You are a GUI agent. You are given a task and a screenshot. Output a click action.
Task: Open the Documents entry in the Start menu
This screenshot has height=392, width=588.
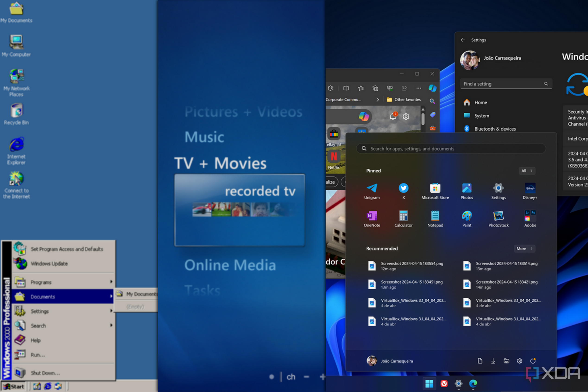43,297
